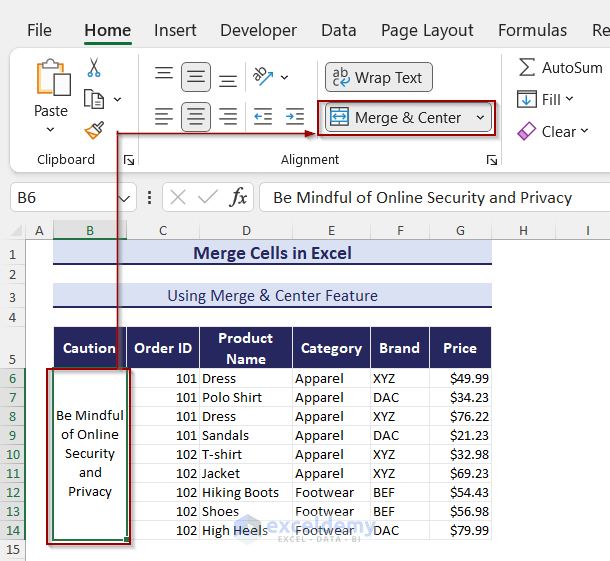Select the 'Product Name' header cell
Screen dimensions: 610x561
tap(246, 348)
